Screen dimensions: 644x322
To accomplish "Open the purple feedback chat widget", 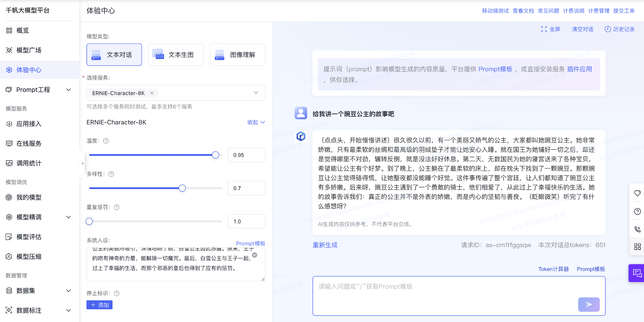I will pyautogui.click(x=637, y=273).
